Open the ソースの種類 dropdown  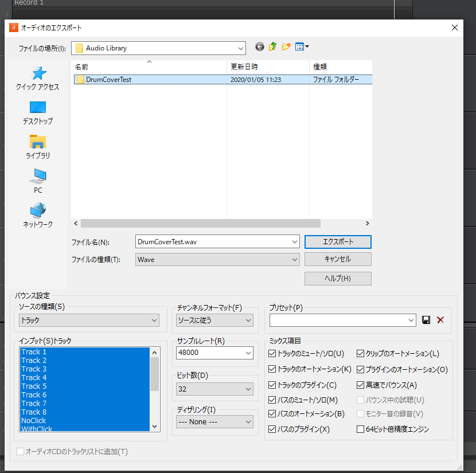89,320
